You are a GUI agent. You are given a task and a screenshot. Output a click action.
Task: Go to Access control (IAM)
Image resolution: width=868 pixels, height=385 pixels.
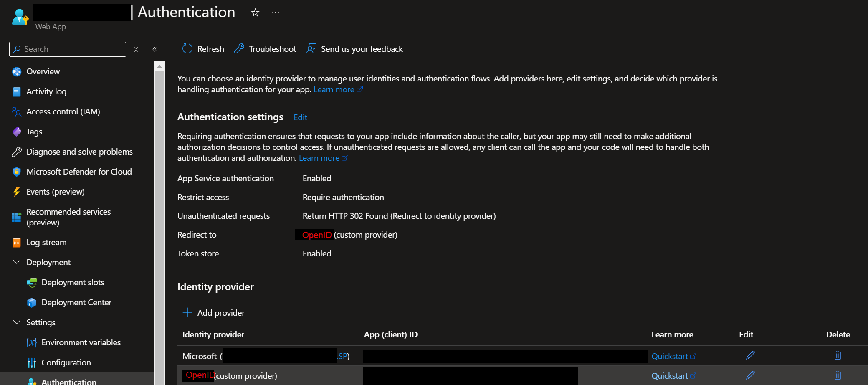63,112
